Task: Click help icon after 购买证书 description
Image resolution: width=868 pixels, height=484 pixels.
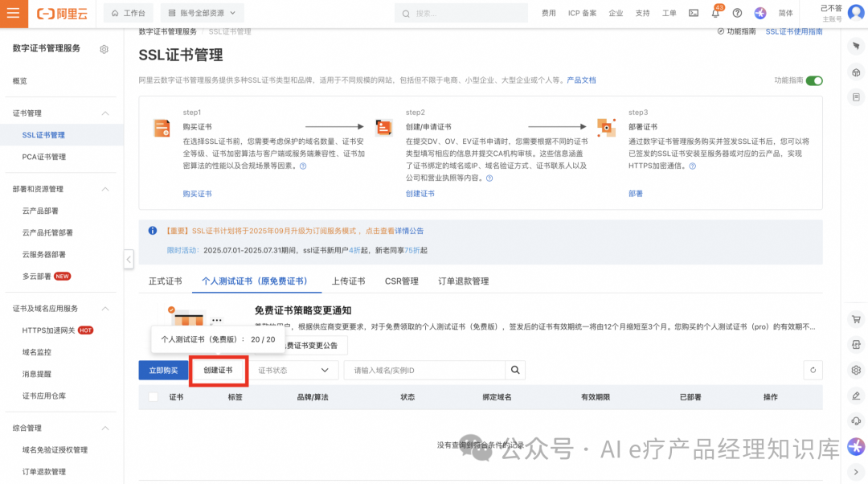Action: [x=303, y=166]
